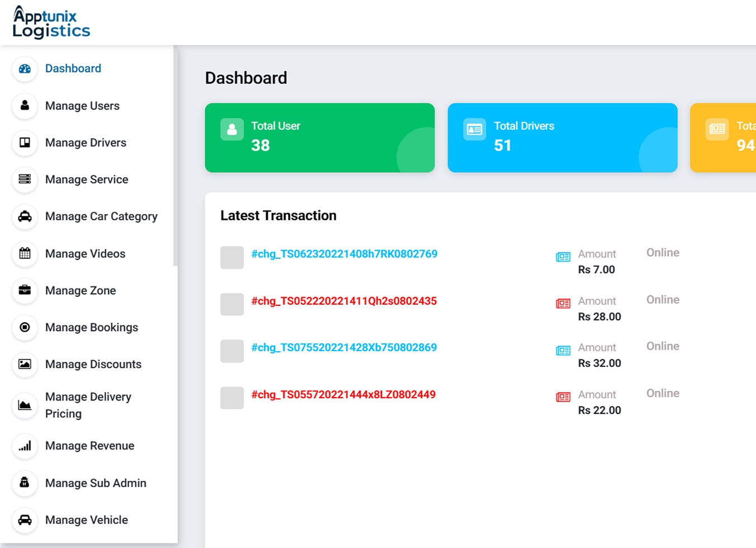
Task: Click the Manage Zone briefcase icon
Action: tap(25, 290)
